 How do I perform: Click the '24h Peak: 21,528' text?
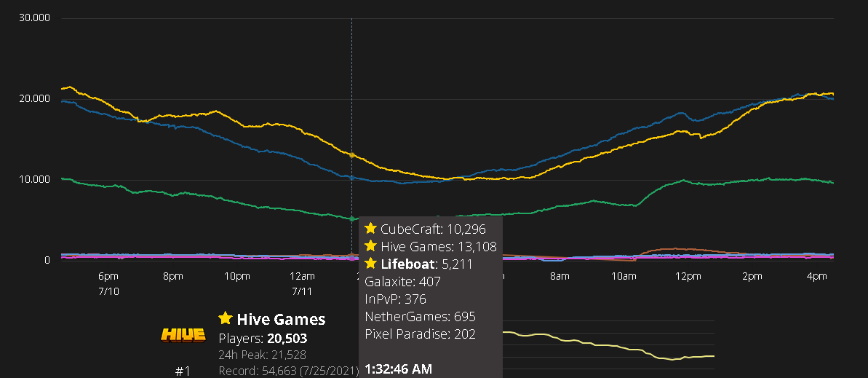click(x=263, y=355)
